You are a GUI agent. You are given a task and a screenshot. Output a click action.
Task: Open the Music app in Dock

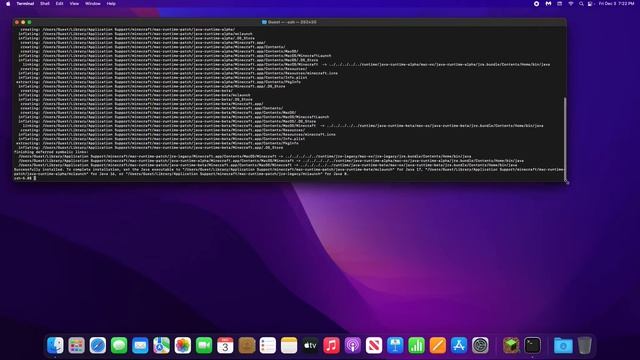point(331,346)
